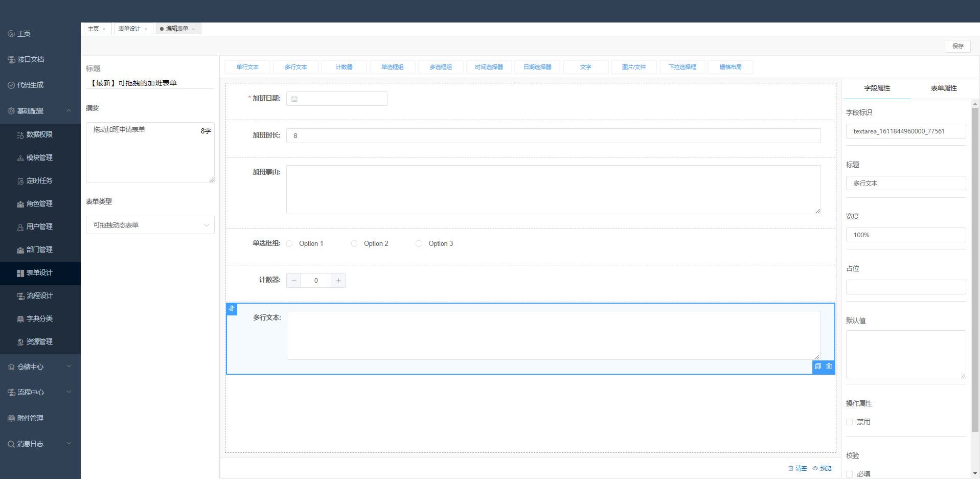Enable the 禁用 checkbox
Viewport: 980px width, 479px height.
(x=850, y=422)
